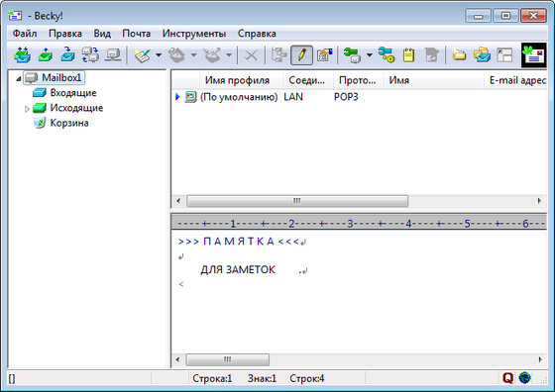This screenshot has width=555, height=392.
Task: Click the compose new message icon
Action: (x=143, y=55)
